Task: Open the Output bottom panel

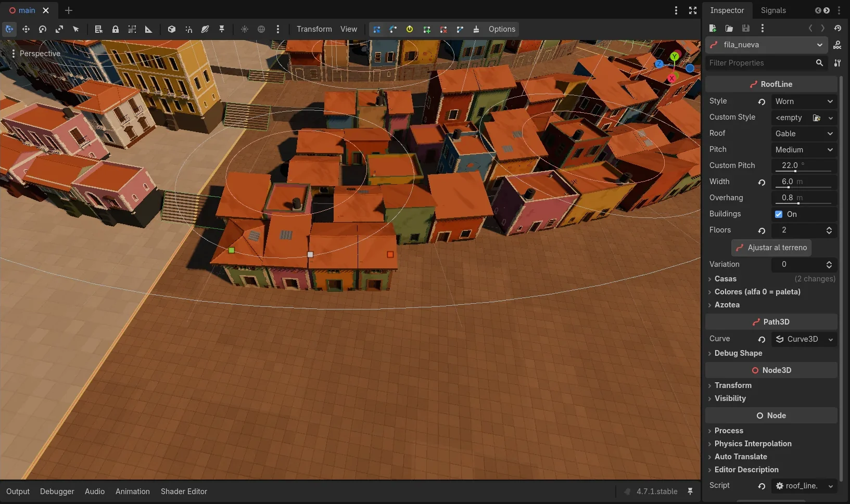Action: pos(18,492)
